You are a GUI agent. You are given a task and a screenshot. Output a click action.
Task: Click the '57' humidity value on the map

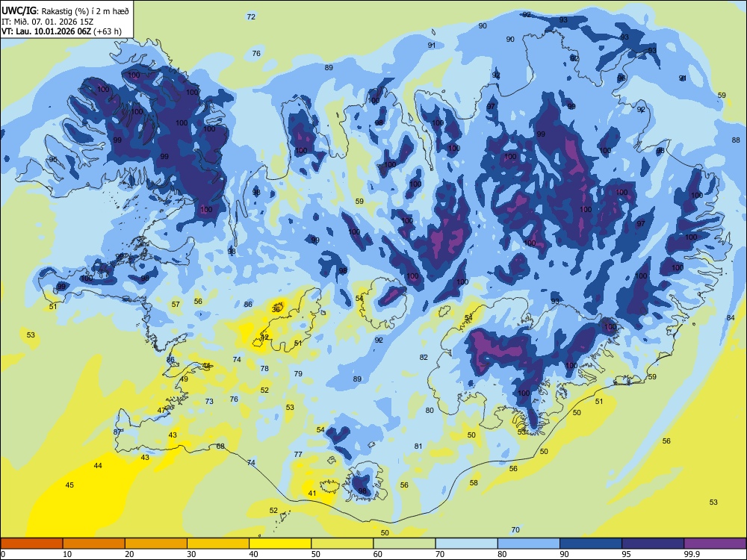pyautogui.click(x=176, y=304)
